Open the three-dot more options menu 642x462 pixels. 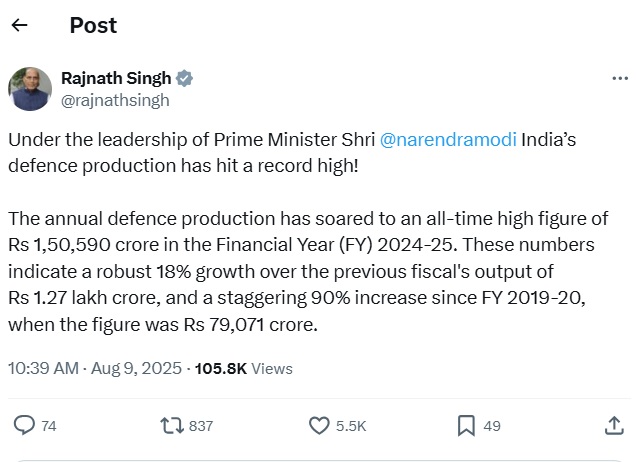point(620,78)
